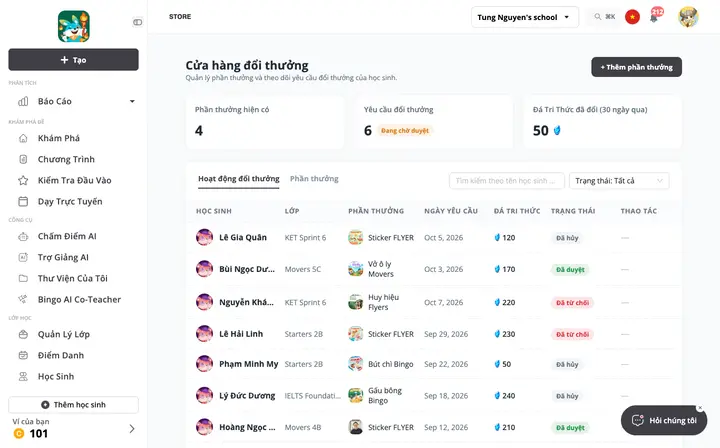Open the Trạng thái: Tất cả dropdown
This screenshot has width=720, height=448.
pyautogui.click(x=619, y=181)
